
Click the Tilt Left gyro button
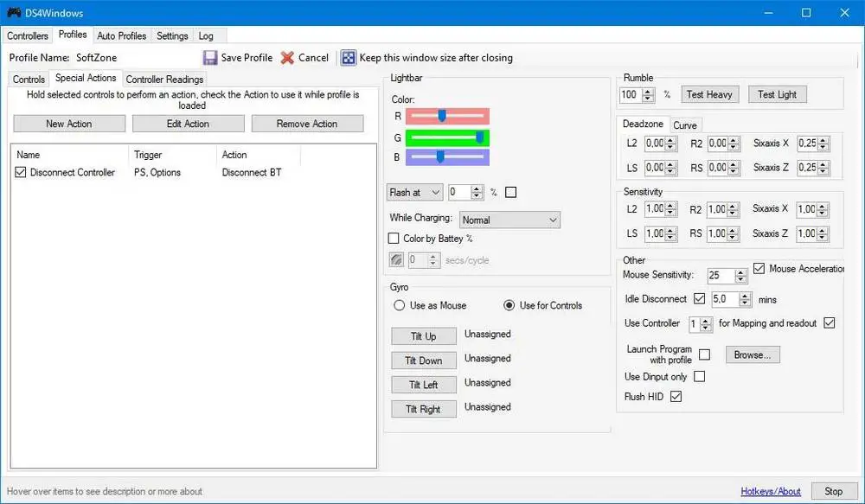click(x=424, y=385)
